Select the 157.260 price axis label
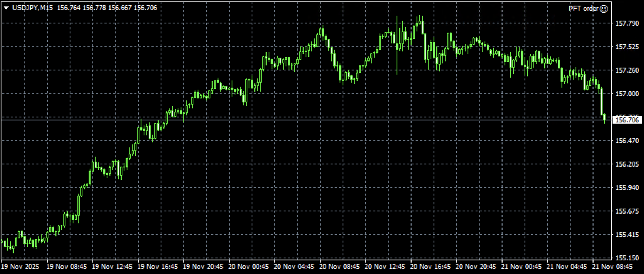Image resolution: width=644 pixels, height=274 pixels. pos(627,70)
